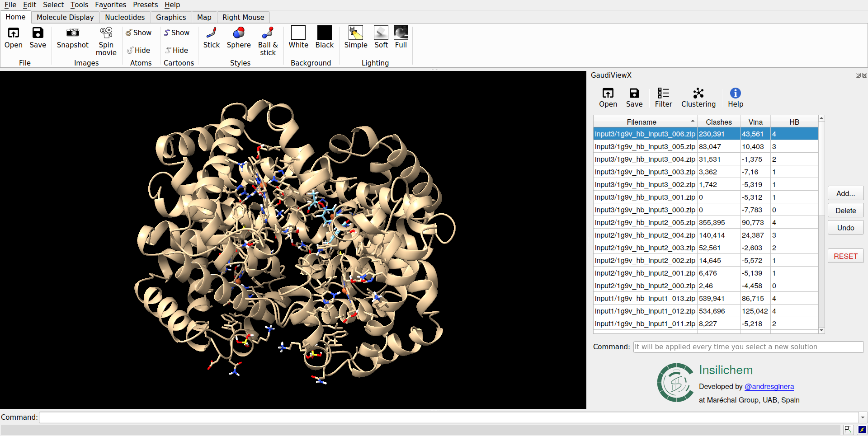Viewport: 868px width, 436px height.
Task: Click the status bar selection inspector icon
Action: (849, 430)
